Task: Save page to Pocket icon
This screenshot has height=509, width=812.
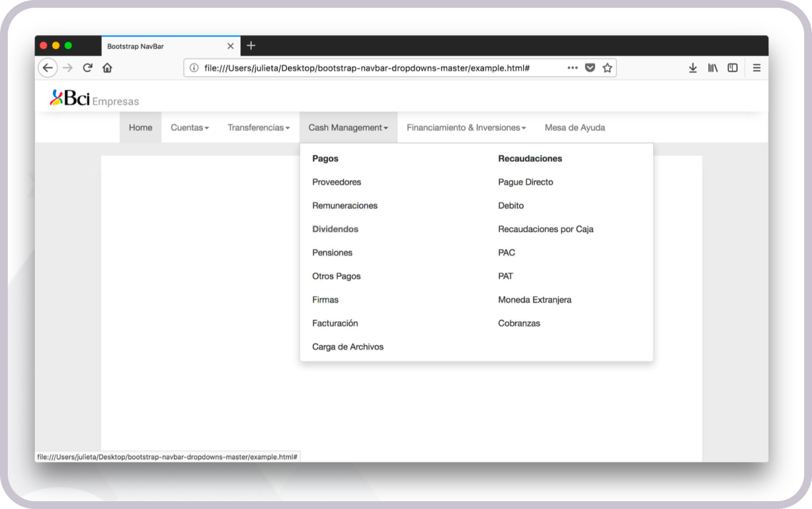Action: [x=590, y=68]
